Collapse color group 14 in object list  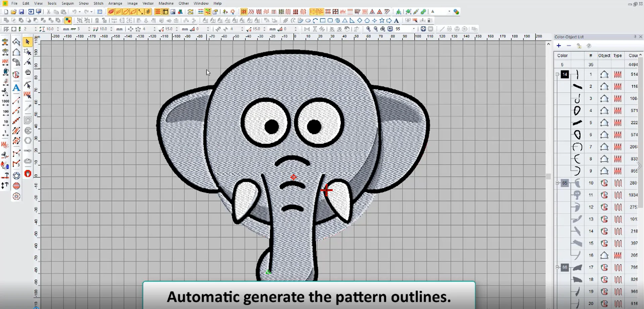coord(557,74)
